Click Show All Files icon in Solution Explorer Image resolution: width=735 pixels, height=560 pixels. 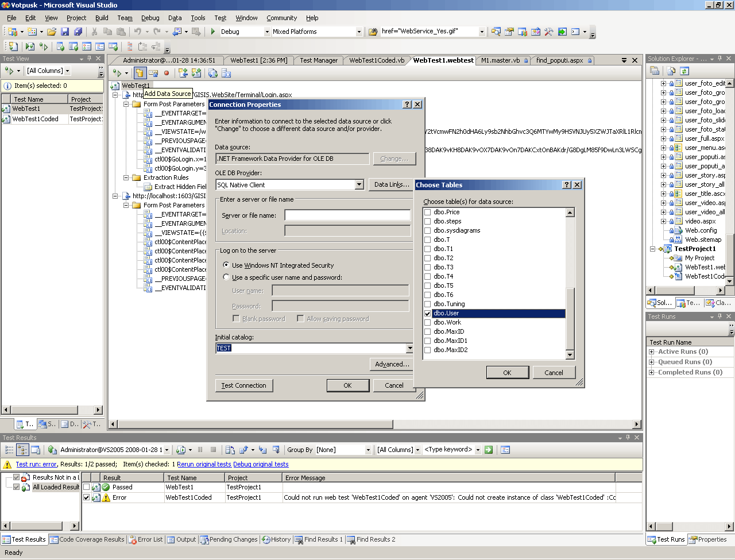click(671, 71)
